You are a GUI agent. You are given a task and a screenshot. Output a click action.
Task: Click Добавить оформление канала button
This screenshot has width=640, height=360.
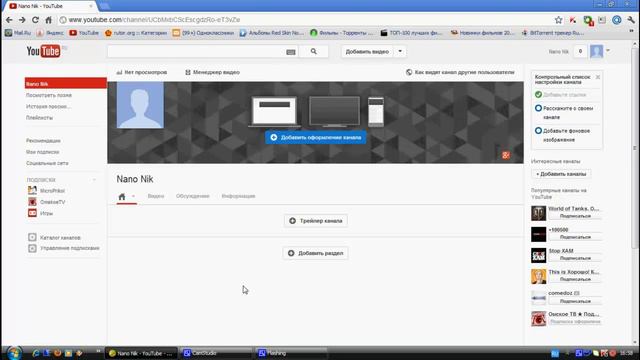(316, 138)
